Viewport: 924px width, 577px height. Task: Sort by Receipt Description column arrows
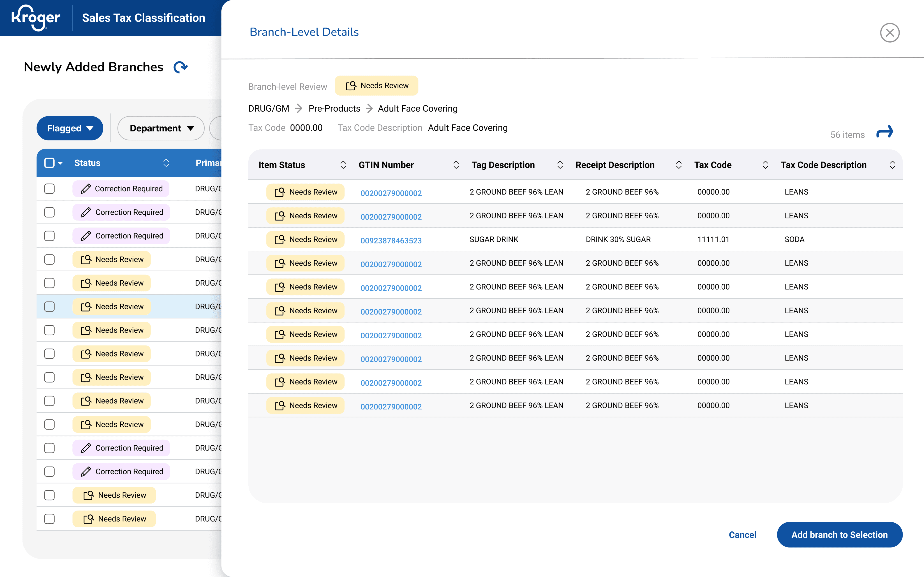coord(679,165)
